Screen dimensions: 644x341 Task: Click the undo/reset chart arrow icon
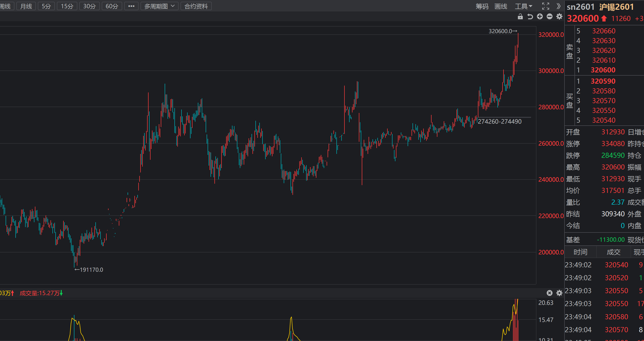click(x=530, y=17)
